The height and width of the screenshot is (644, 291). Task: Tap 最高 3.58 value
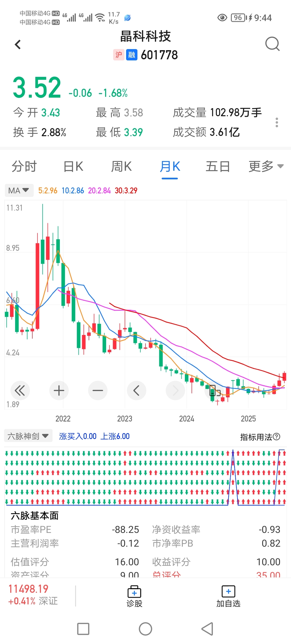(x=133, y=113)
